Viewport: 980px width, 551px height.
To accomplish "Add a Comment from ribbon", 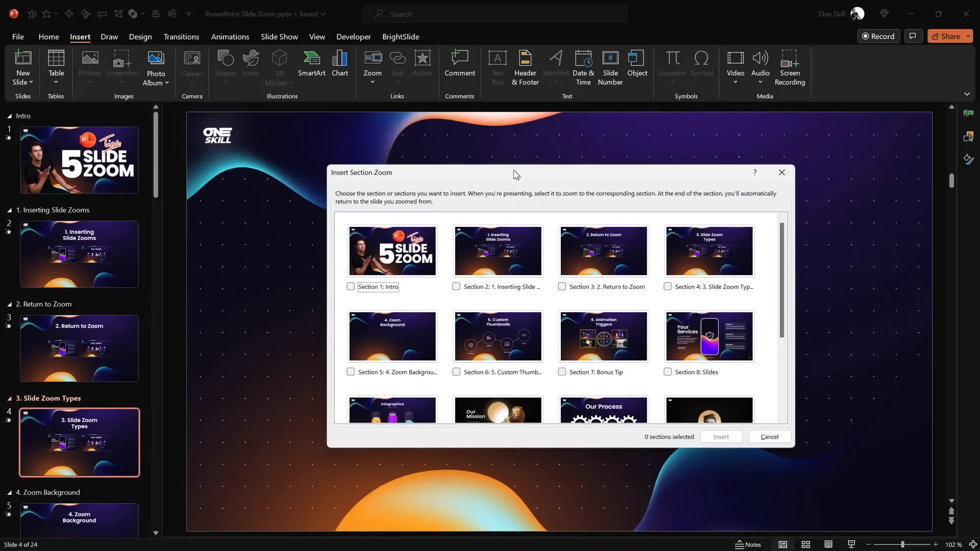I will tap(459, 63).
